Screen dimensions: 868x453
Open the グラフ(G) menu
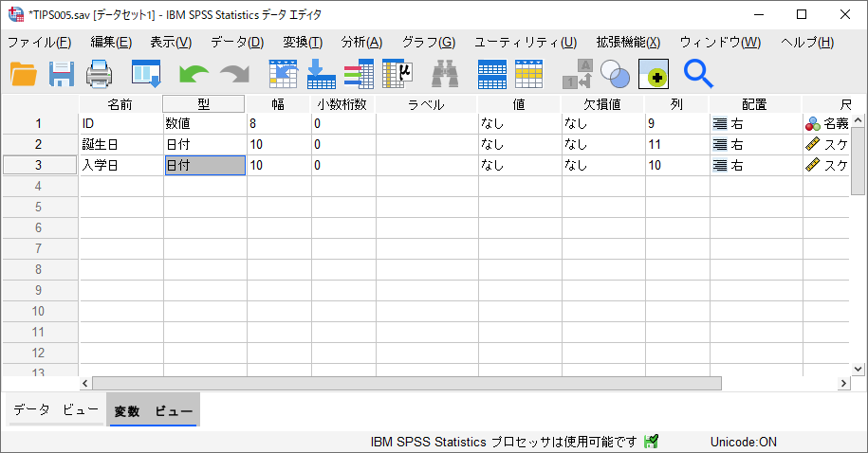(x=429, y=43)
